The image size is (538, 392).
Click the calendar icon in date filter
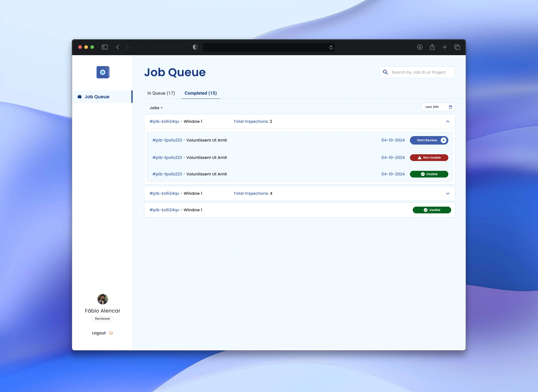tap(450, 107)
